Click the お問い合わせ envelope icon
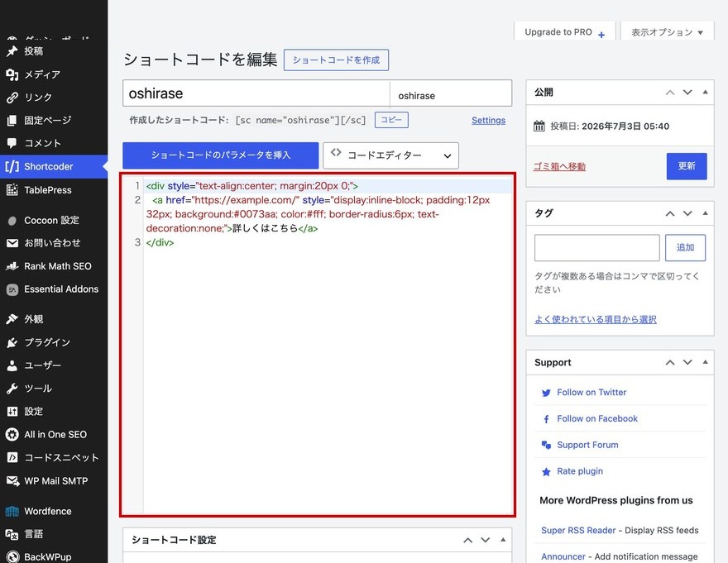Screen dimensions: 728x563 (x=12, y=243)
